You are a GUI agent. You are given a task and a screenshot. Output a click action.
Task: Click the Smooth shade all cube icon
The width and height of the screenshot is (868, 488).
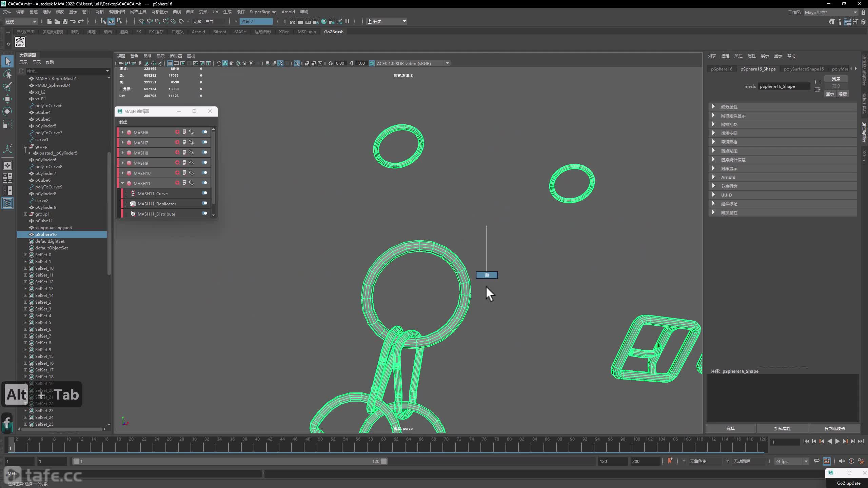point(225,63)
